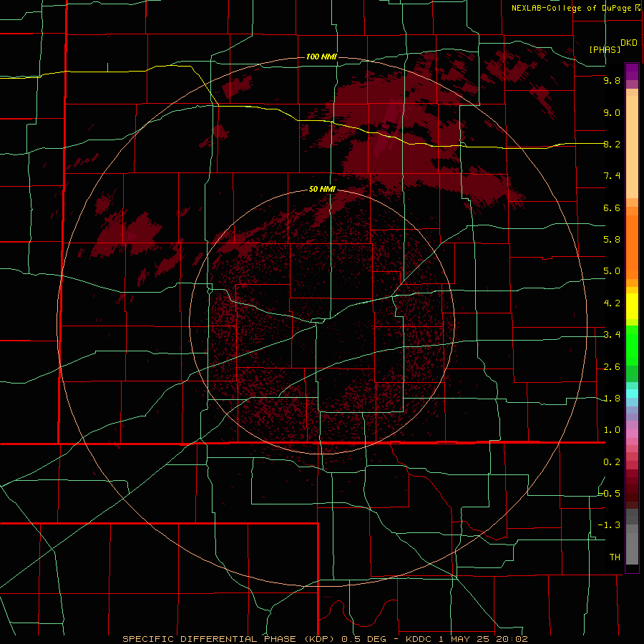
Task: Click the TH label on the color scale
Action: [615, 557]
